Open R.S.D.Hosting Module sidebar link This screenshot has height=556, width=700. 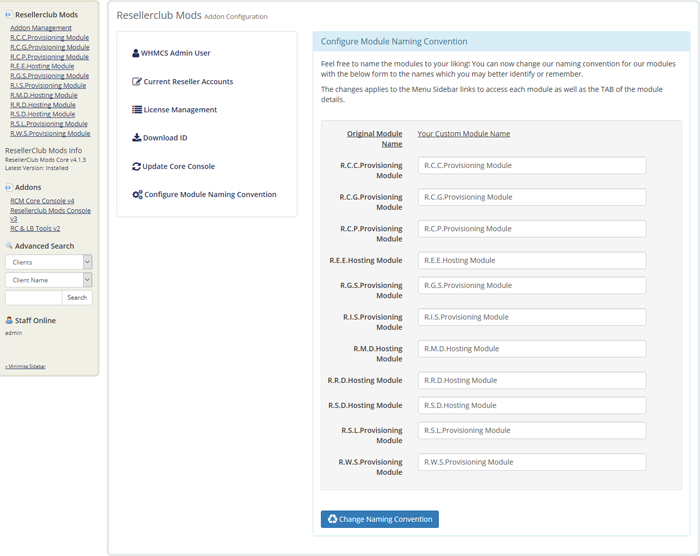[42, 114]
